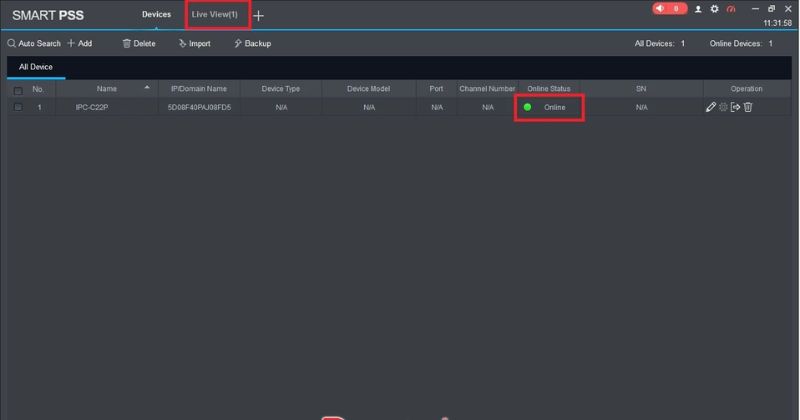Viewport: 800px width, 420px height.
Task: Open the alarm speaker notification badge
Action: [x=669, y=9]
